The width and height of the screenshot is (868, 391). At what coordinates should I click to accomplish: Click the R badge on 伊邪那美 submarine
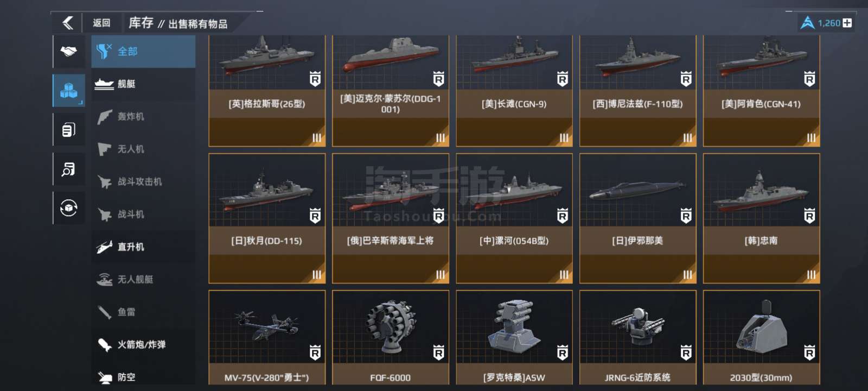point(686,216)
